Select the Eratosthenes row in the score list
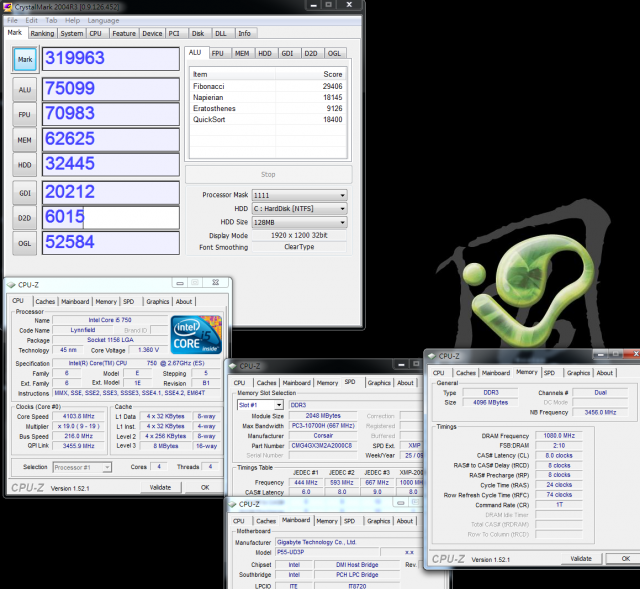Viewport: 640px width, 589px height. pyautogui.click(x=268, y=108)
